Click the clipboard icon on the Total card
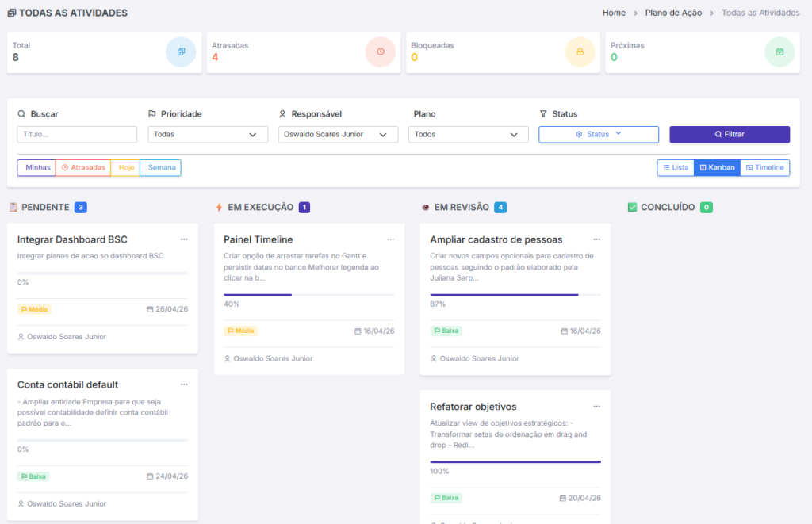Image resolution: width=812 pixels, height=524 pixels. point(182,52)
